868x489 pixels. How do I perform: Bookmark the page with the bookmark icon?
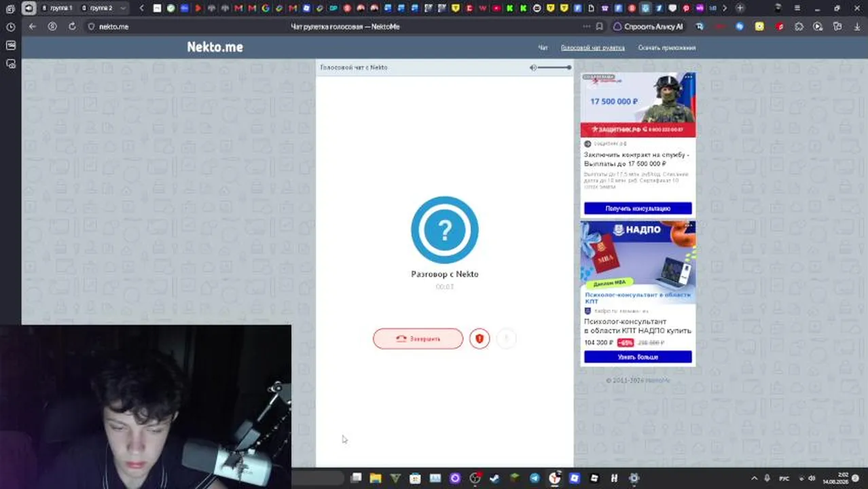pyautogui.click(x=599, y=26)
